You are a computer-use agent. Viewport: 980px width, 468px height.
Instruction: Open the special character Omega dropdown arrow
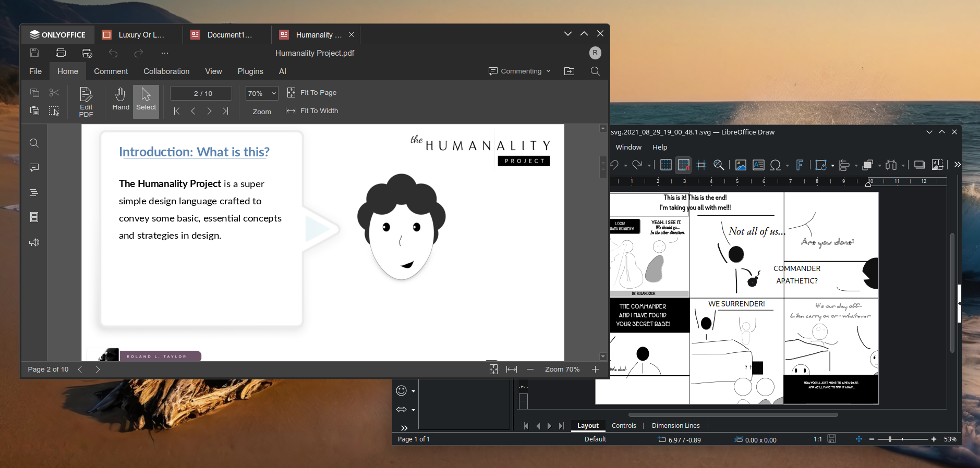pyautogui.click(x=787, y=166)
